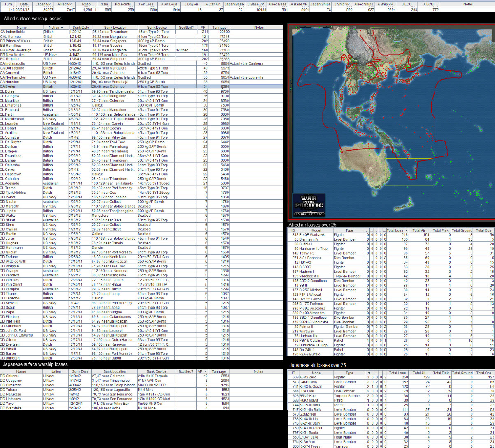Image resolution: width=495 pixels, height=448 pixels.
Task: Select the Ki-57-I Topsy row
Action: (391, 447)
